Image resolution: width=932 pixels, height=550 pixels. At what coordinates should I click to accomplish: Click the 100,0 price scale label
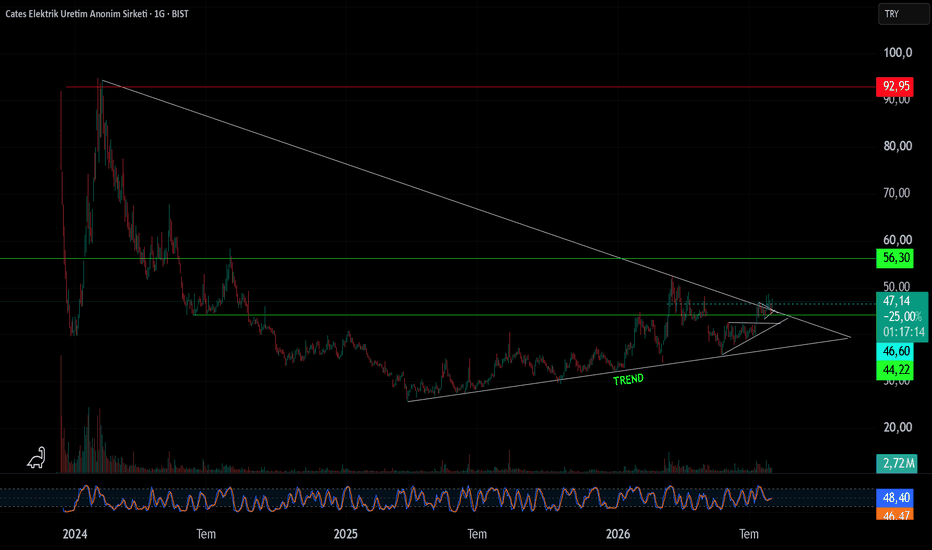pyautogui.click(x=898, y=53)
